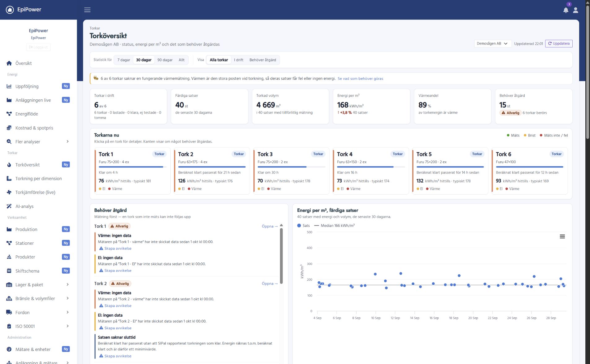
Task: Open Uppföljning chart icon in sidebar
Action: click(9, 86)
